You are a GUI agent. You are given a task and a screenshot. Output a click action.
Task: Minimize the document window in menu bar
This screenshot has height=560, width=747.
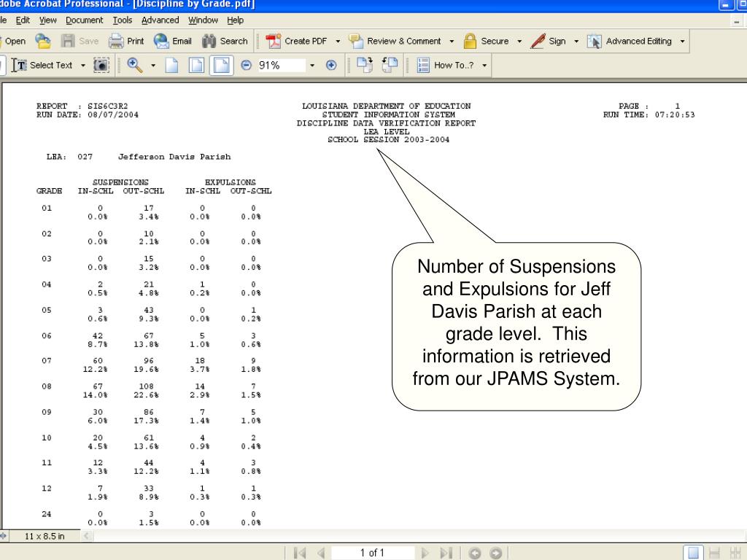(737, 21)
